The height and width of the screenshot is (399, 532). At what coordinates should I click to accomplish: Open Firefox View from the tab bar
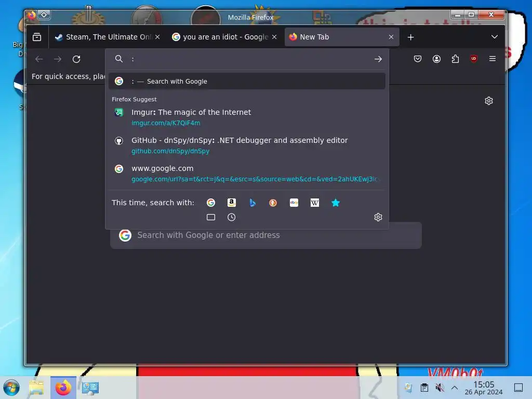[x=37, y=37]
